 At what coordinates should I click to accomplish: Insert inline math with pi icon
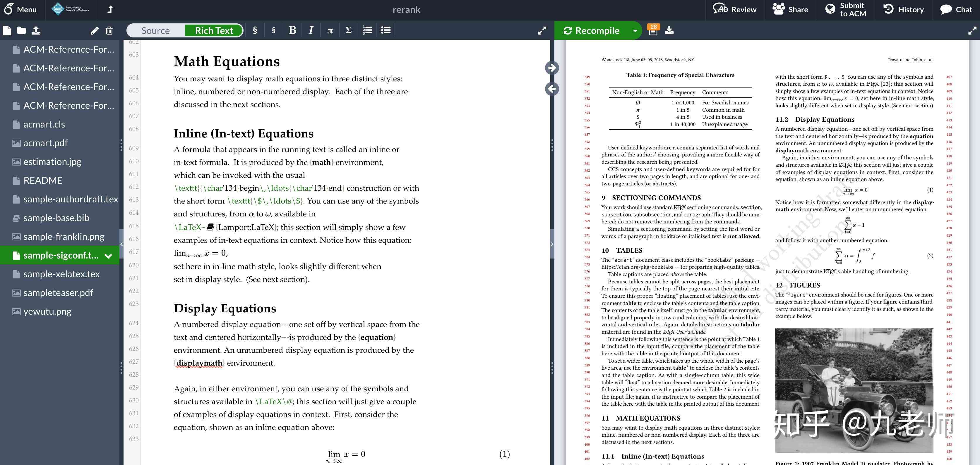coord(330,30)
